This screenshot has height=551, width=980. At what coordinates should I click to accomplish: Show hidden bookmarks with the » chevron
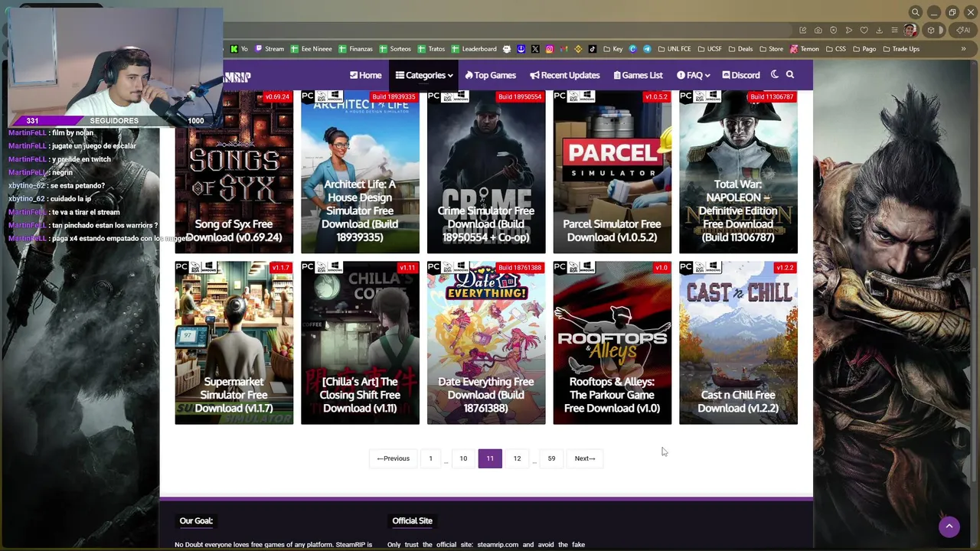pos(963,49)
